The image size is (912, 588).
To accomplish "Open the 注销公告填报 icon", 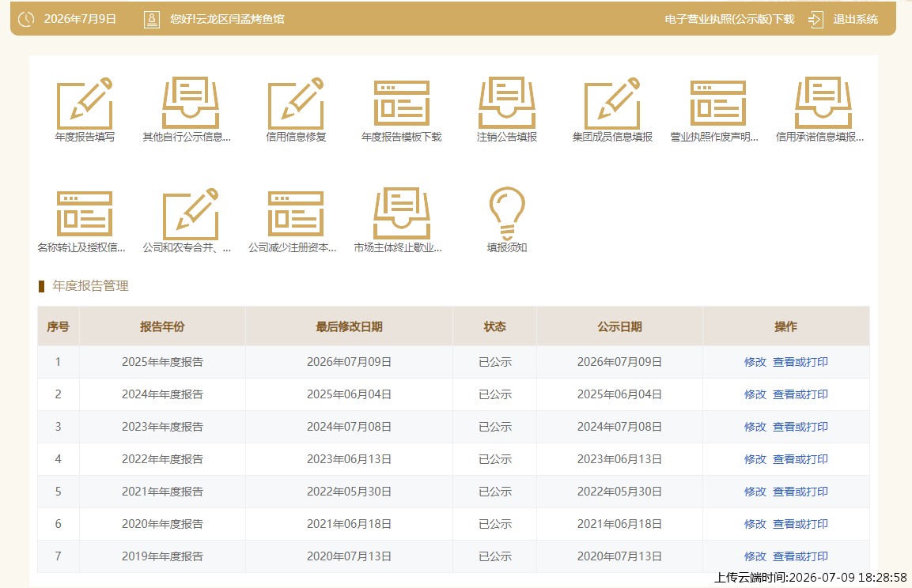I will point(506,104).
